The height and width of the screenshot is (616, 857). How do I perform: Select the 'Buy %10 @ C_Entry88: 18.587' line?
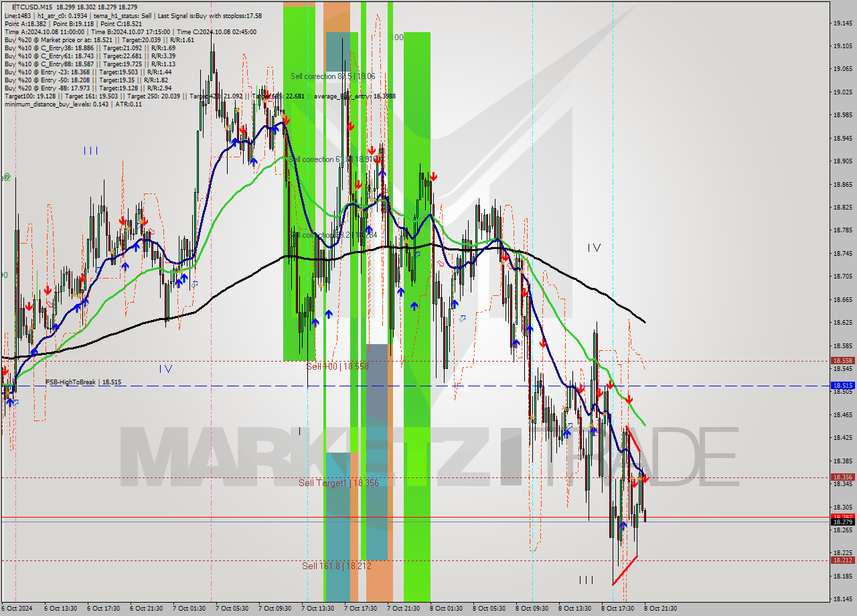click(x=90, y=64)
